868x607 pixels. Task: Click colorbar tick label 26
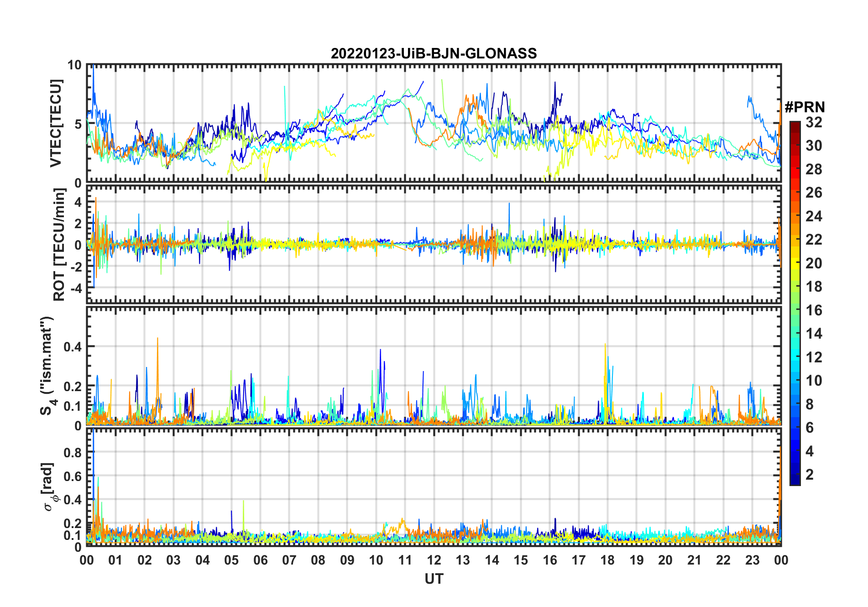[814, 193]
